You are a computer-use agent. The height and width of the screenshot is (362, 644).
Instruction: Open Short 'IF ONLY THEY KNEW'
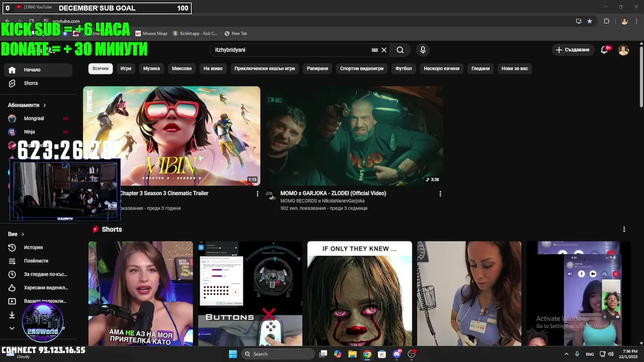[x=360, y=294]
